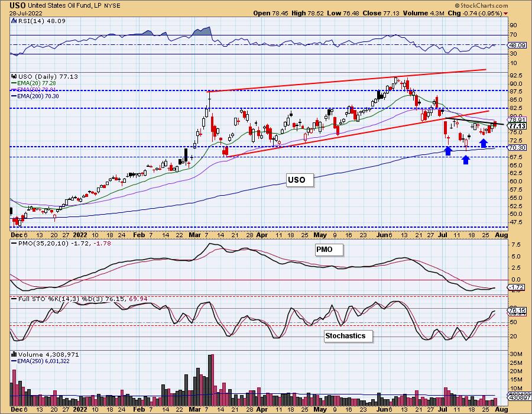Screen dimensions: 532x414
Task: Click the Open 78.45 value in header
Action: 270,13
